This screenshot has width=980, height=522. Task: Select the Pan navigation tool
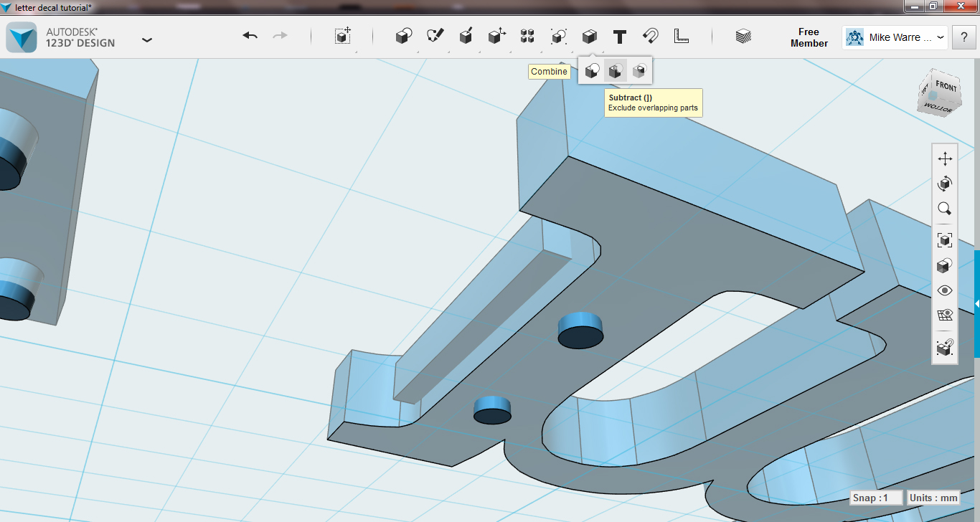click(945, 158)
